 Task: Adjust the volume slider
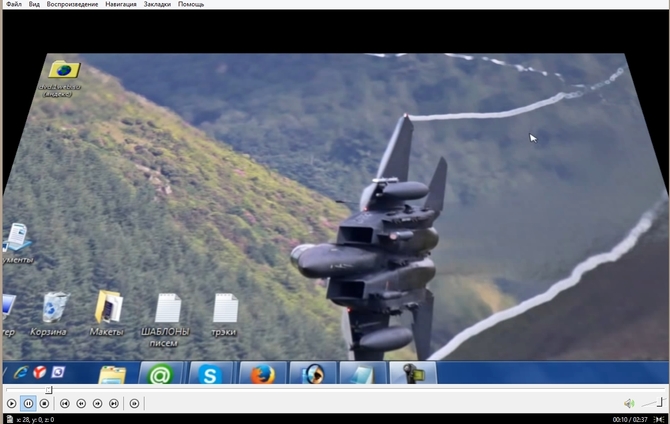[x=652, y=403]
